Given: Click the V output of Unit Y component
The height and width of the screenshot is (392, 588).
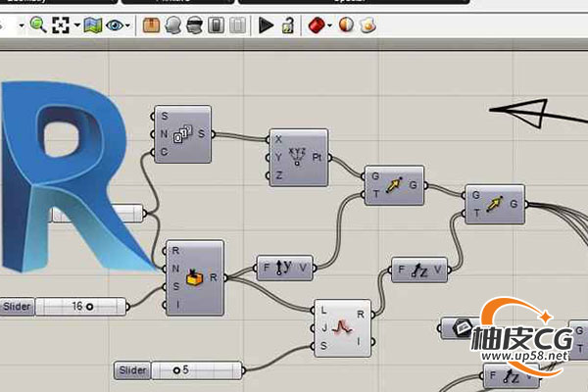Looking at the screenshot, I should pos(303,268).
